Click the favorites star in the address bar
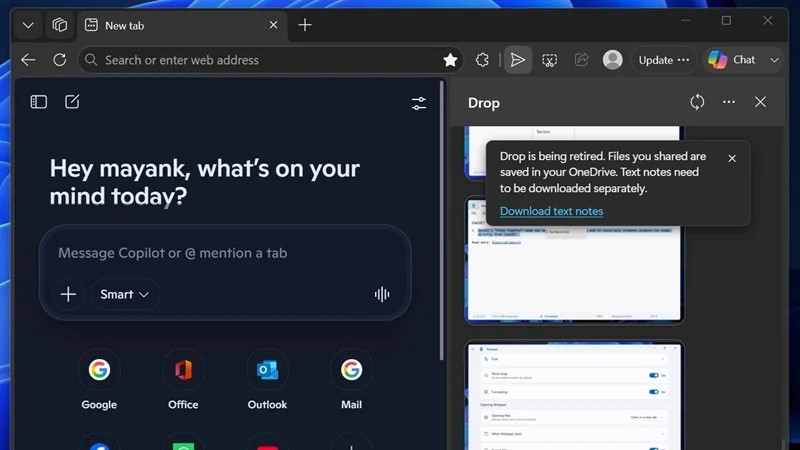The height and width of the screenshot is (450, 800). coord(450,60)
